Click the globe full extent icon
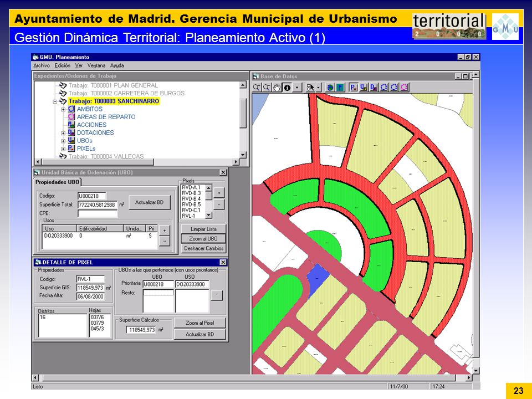Image resolution: width=532 pixels, height=399 pixels. click(330, 88)
